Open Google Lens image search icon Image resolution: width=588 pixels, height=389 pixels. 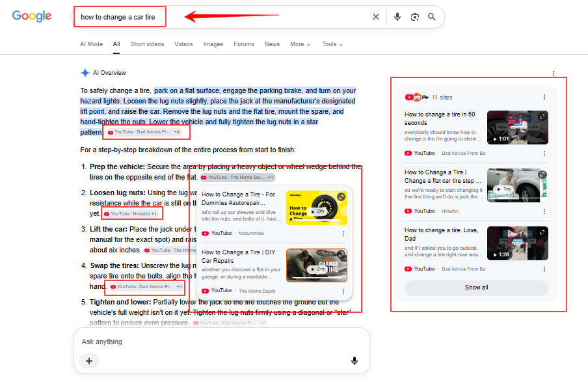pos(415,17)
